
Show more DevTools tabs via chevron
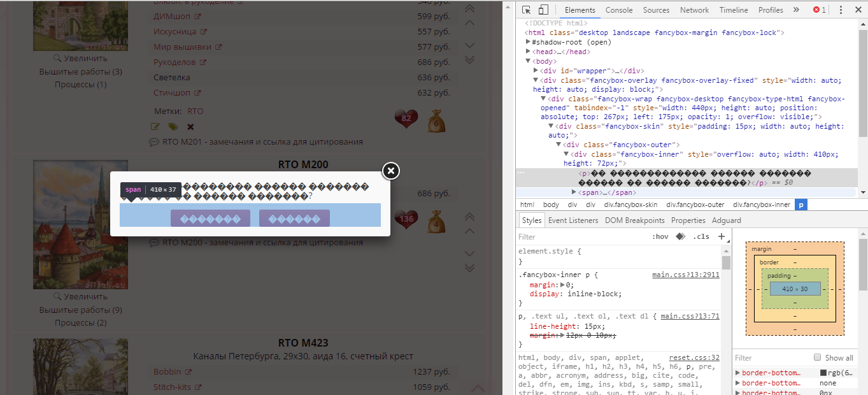(x=796, y=10)
